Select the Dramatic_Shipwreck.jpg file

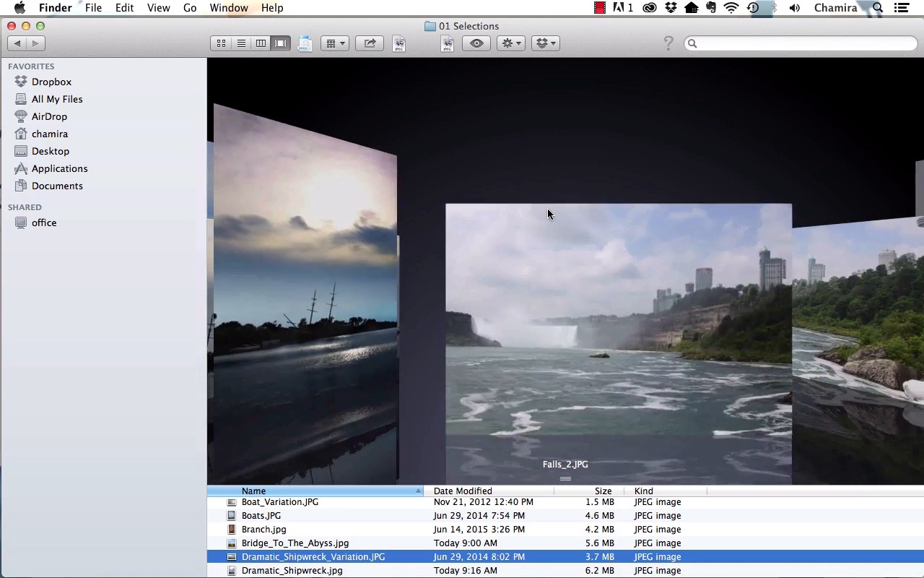(565, 571)
